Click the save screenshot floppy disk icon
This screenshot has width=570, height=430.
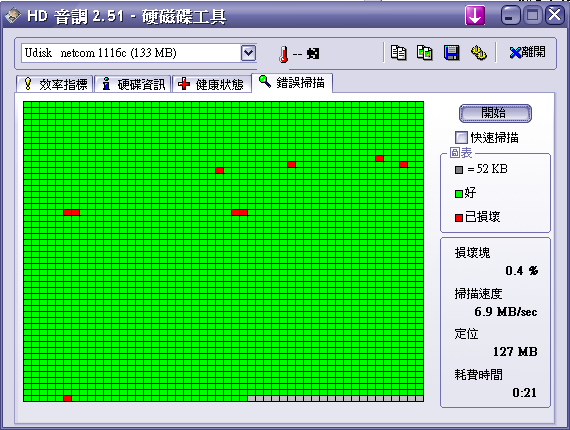(451, 53)
